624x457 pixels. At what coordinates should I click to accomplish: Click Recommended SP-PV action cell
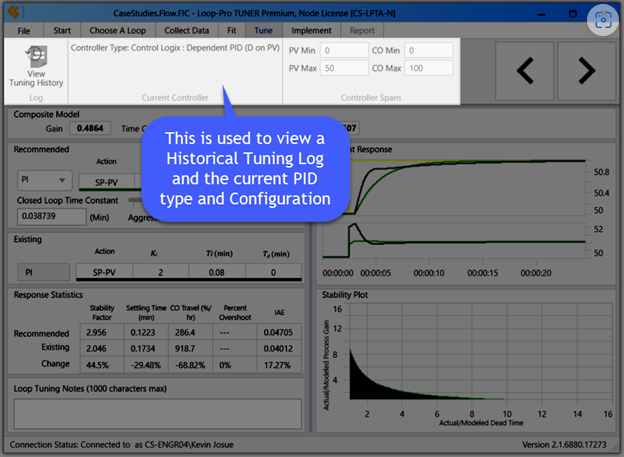point(107,182)
